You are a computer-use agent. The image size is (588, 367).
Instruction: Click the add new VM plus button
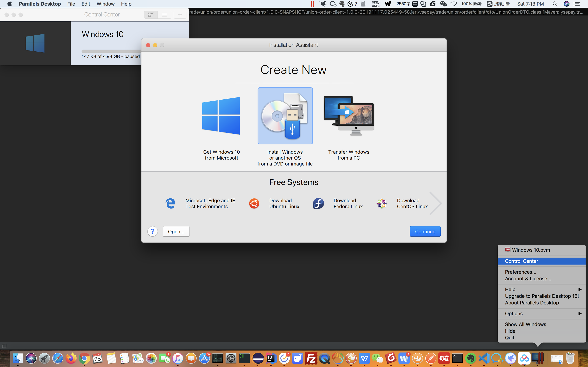(x=180, y=15)
